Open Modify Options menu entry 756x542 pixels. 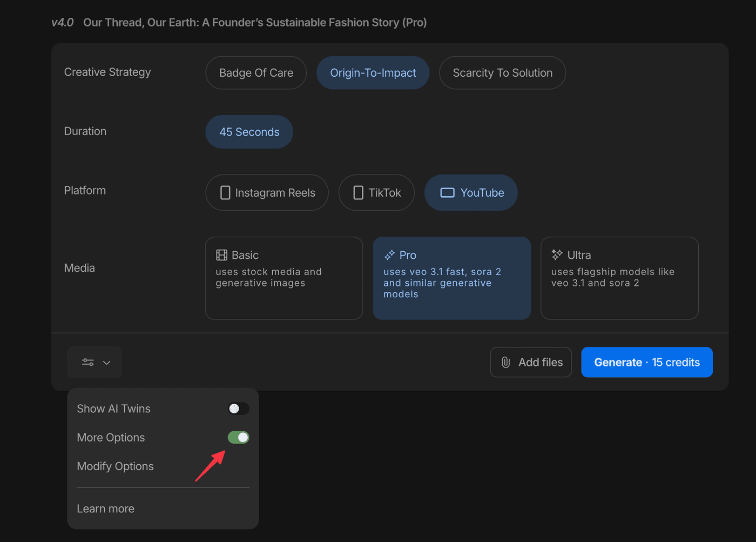pos(115,466)
